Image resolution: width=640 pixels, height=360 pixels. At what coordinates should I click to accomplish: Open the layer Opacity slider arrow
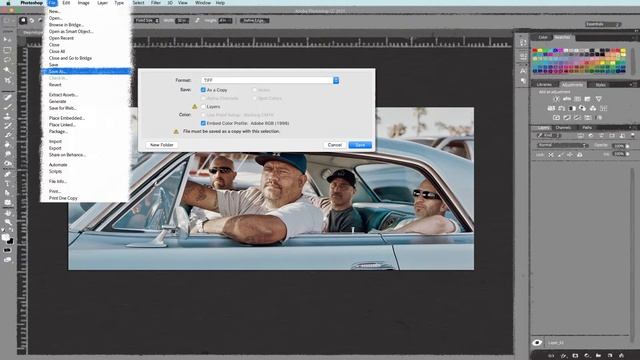[627, 146]
